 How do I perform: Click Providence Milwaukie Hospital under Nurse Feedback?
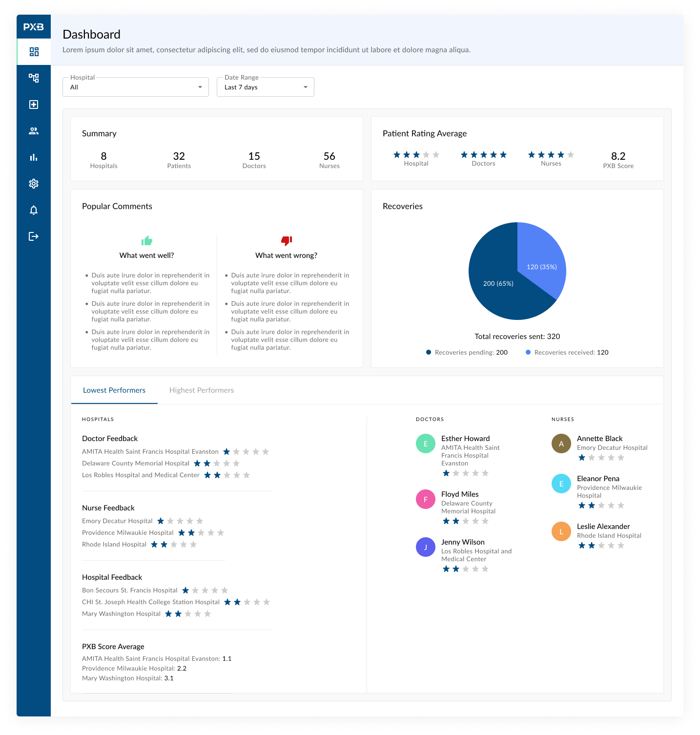(128, 533)
